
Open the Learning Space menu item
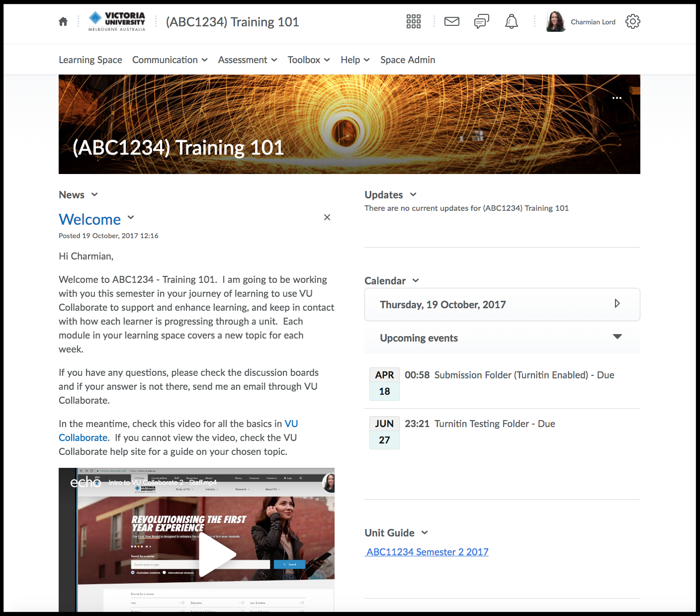(90, 60)
